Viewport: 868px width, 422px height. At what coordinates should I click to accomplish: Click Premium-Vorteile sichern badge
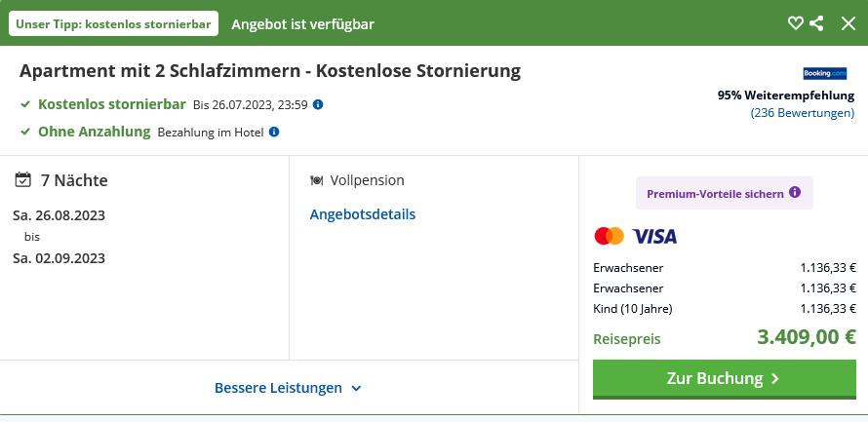pos(714,193)
